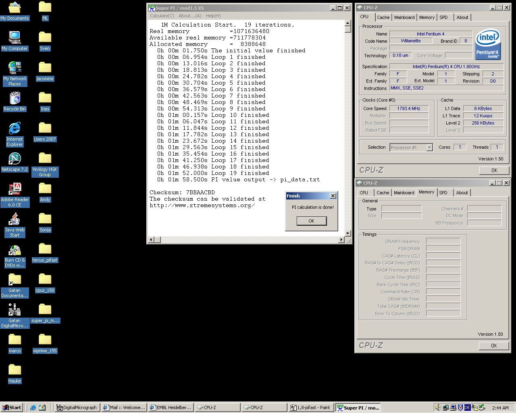Click the Checksum: 7BBAACBD line
This screenshot has height=420, width=516.
click(182, 192)
